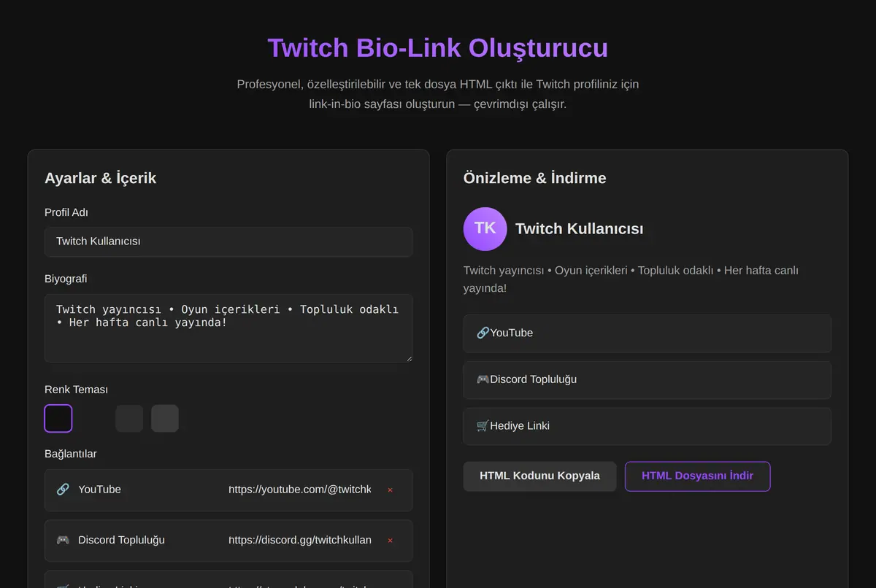Click the link icon in YouTube editor row
876x588 pixels.
(x=63, y=490)
